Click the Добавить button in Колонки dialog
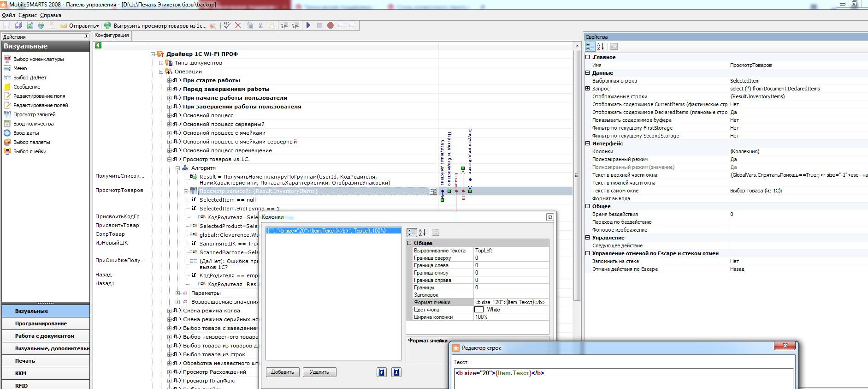868x389 pixels. (x=283, y=372)
